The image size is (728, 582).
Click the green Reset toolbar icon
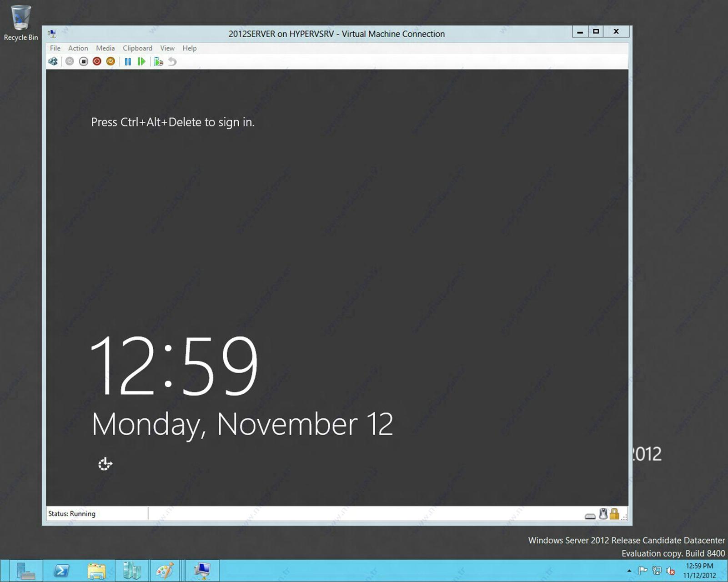[141, 61]
